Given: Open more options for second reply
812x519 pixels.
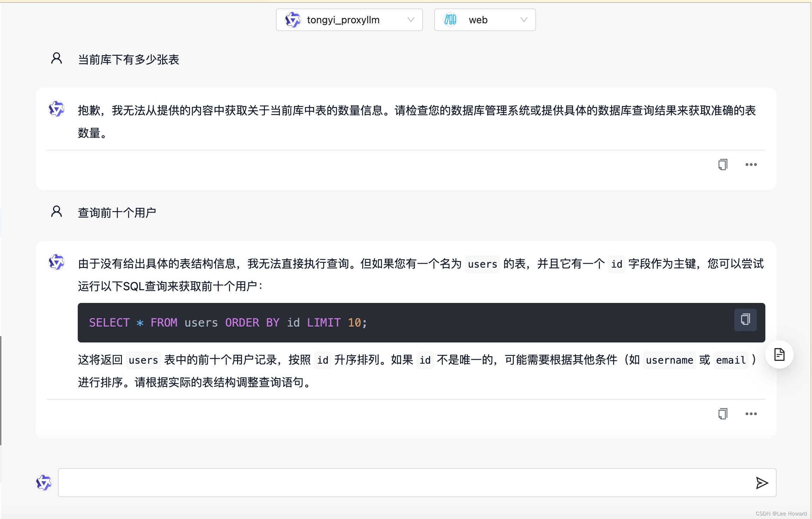Looking at the screenshot, I should 751,414.
